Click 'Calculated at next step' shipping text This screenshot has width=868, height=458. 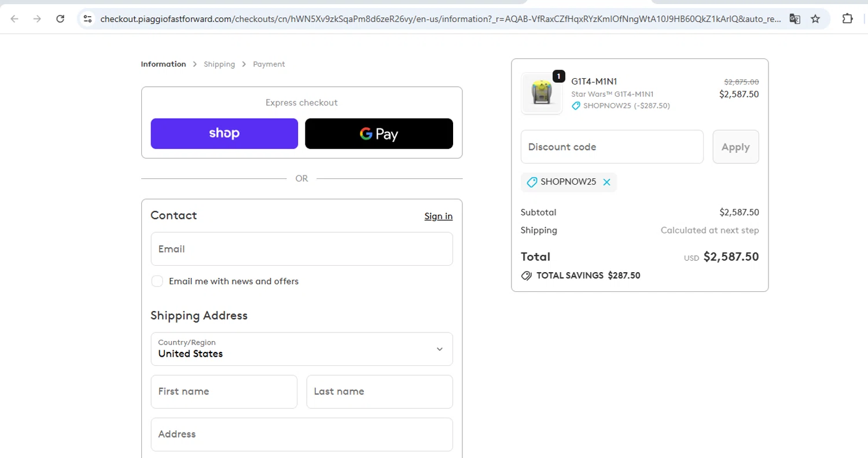tap(710, 230)
